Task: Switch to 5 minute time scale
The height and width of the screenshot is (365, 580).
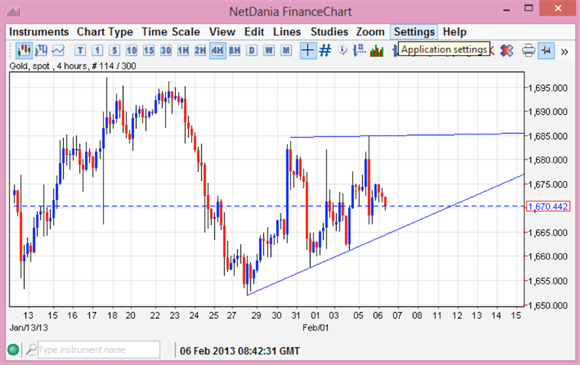Action: click(x=115, y=50)
